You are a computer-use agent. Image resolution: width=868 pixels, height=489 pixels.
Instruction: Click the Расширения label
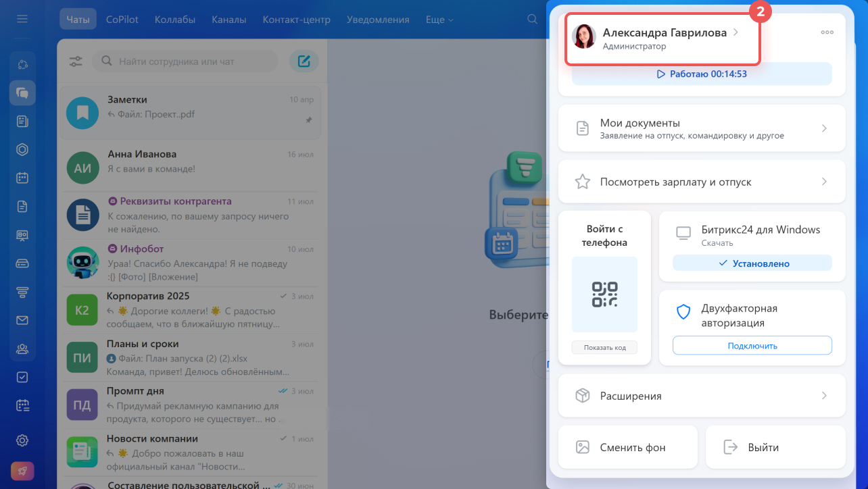coord(631,396)
